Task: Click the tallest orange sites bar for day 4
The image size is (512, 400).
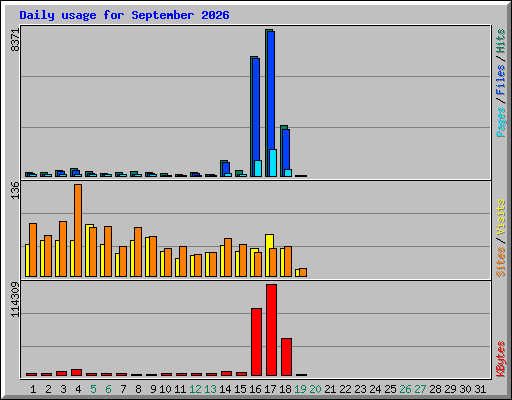Action: pyautogui.click(x=78, y=230)
